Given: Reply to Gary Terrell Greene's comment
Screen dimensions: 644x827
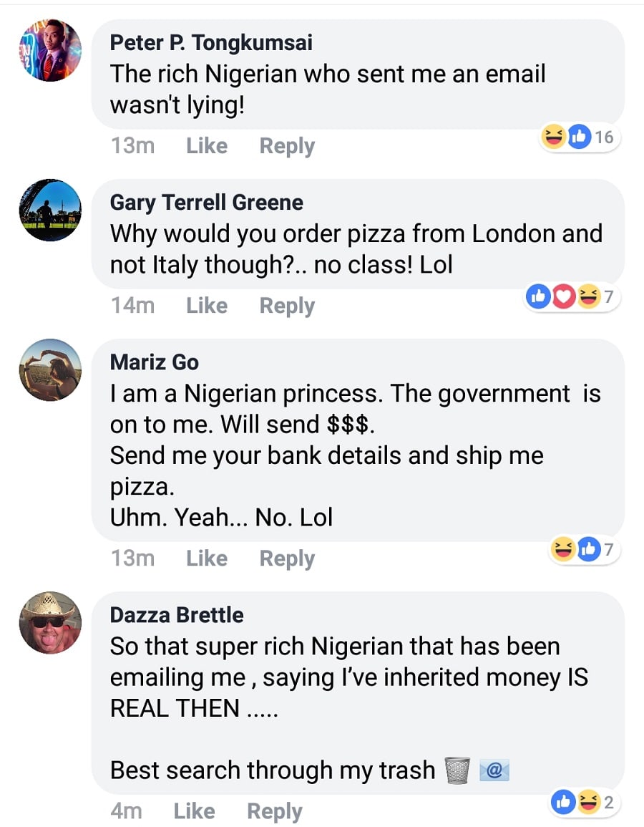Looking at the screenshot, I should point(287,306).
